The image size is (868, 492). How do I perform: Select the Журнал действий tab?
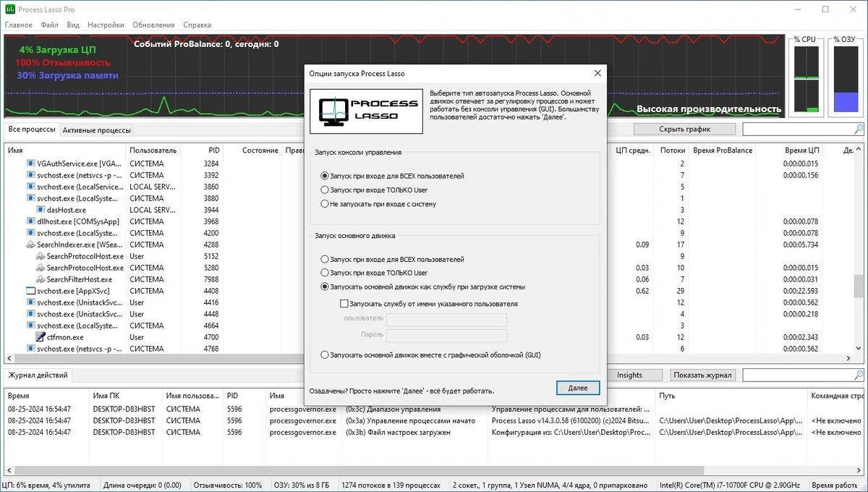[38, 376]
